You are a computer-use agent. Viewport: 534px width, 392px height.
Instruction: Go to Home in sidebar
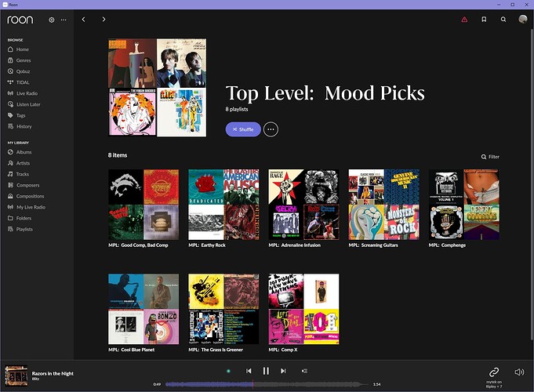click(23, 49)
